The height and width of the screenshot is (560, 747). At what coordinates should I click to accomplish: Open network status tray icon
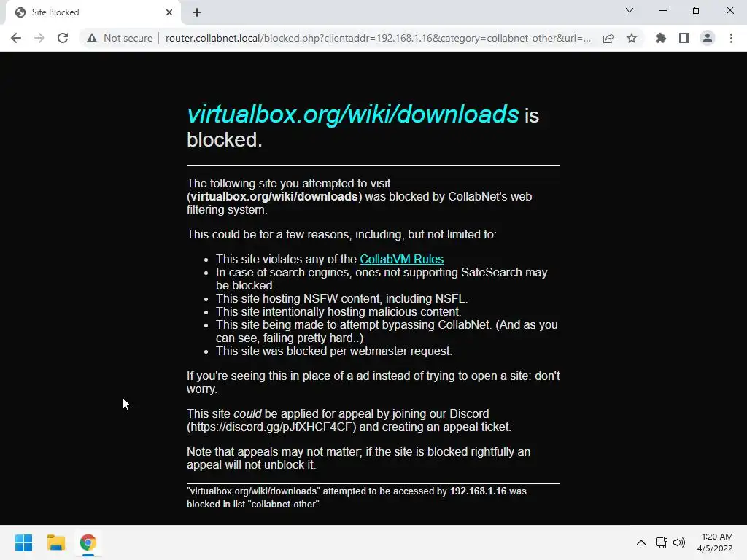pos(661,542)
